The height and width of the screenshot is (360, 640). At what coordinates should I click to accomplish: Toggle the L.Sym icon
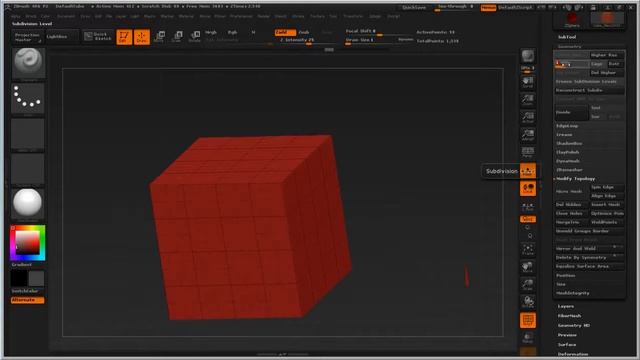[528, 207]
